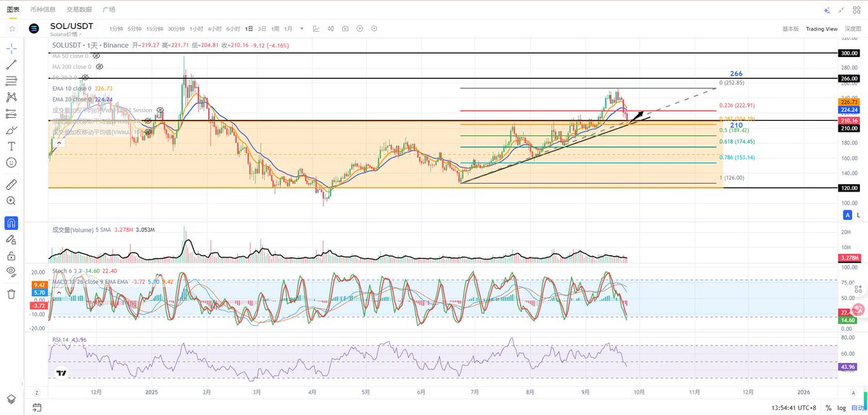Toggle visibility of MA 200 indicator
The width and height of the screenshot is (868, 415).
pos(98,67)
